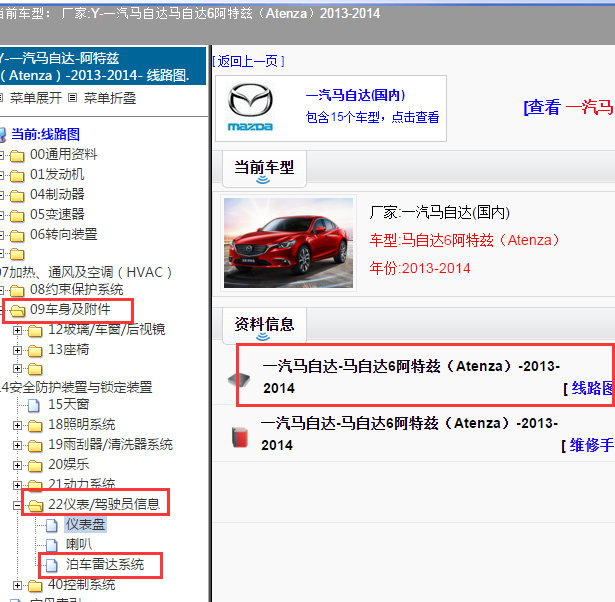The width and height of the screenshot is (615, 602).
Task: Open the red Atenza car thumbnail
Action: tap(288, 243)
